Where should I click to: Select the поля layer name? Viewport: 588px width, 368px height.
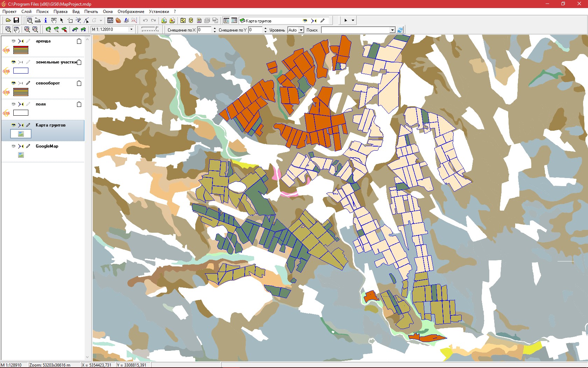click(x=41, y=104)
